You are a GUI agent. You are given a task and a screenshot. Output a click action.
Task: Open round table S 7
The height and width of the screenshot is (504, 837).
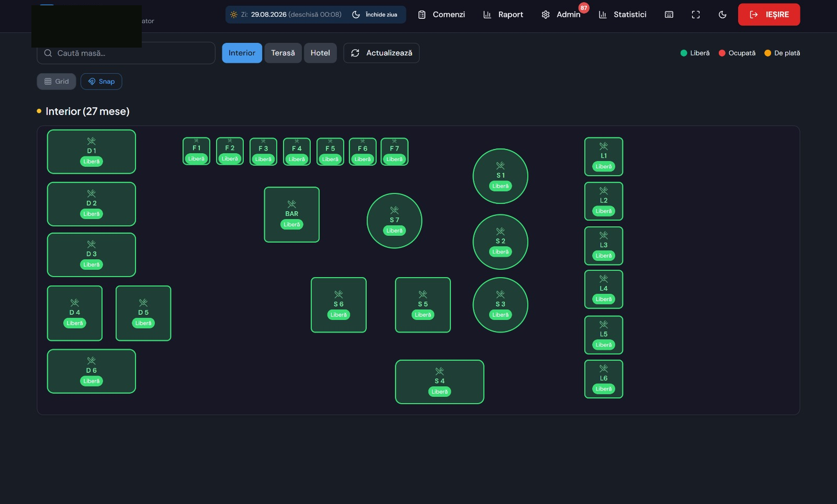coord(394,221)
